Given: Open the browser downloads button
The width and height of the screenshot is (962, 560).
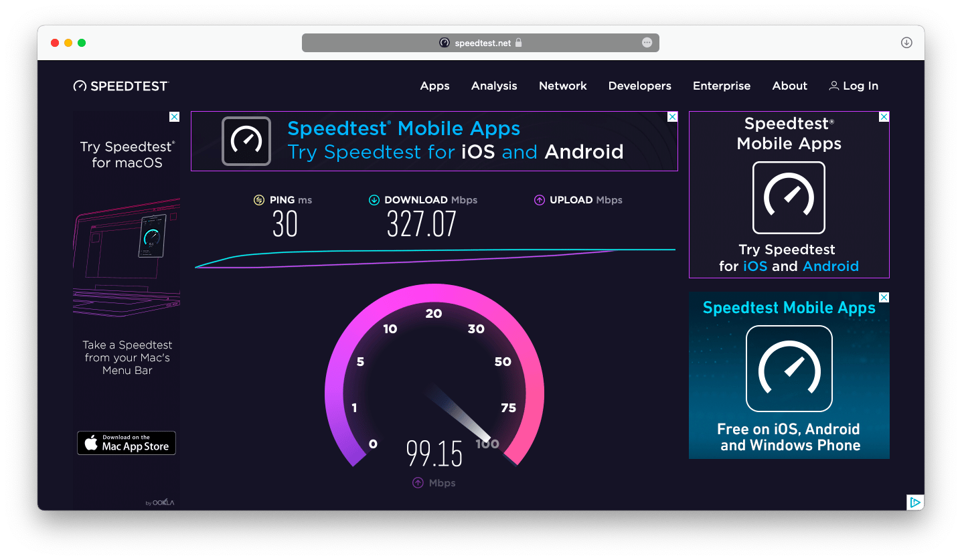Looking at the screenshot, I should [x=906, y=43].
